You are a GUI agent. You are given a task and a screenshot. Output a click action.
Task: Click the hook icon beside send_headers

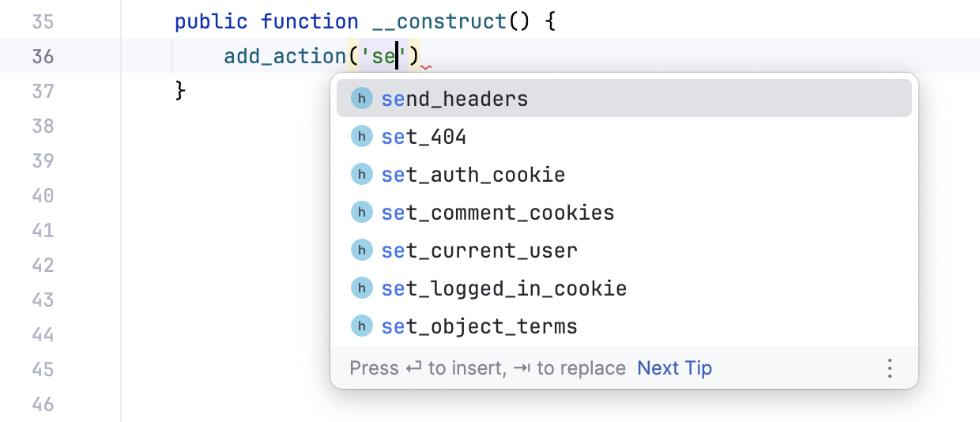[361, 99]
